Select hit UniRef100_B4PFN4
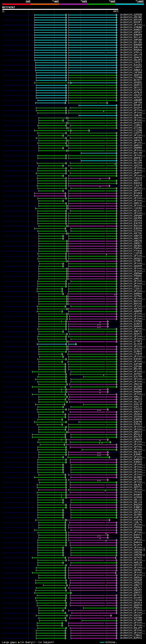This screenshot has width=146, height=644. tap(131, 389)
